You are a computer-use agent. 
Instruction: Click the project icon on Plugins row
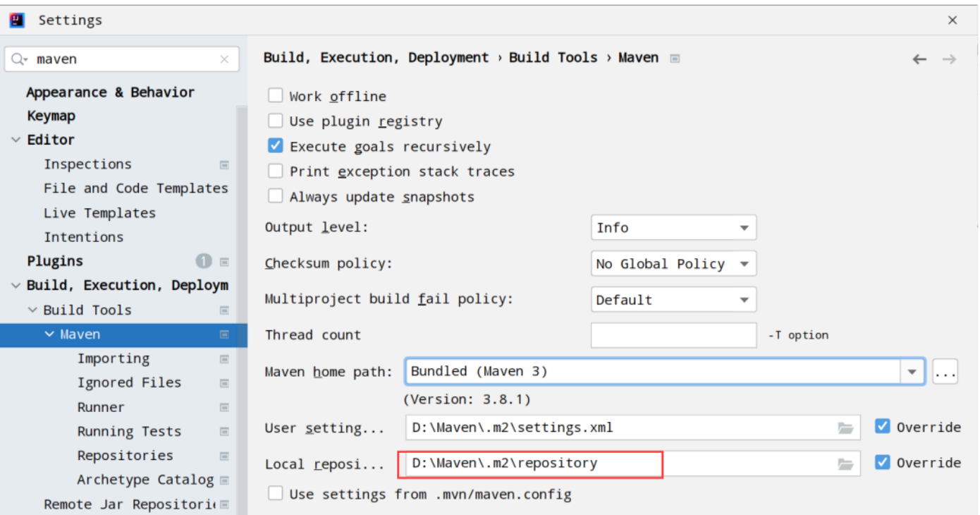point(224,262)
